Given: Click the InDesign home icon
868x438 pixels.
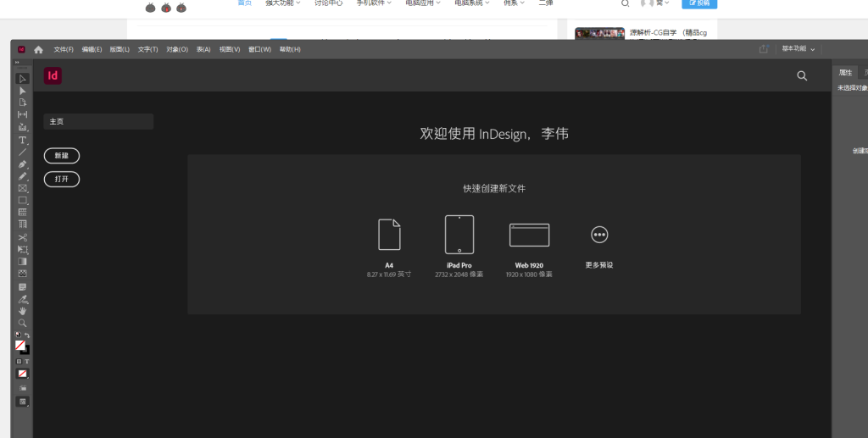Looking at the screenshot, I should pos(38,49).
